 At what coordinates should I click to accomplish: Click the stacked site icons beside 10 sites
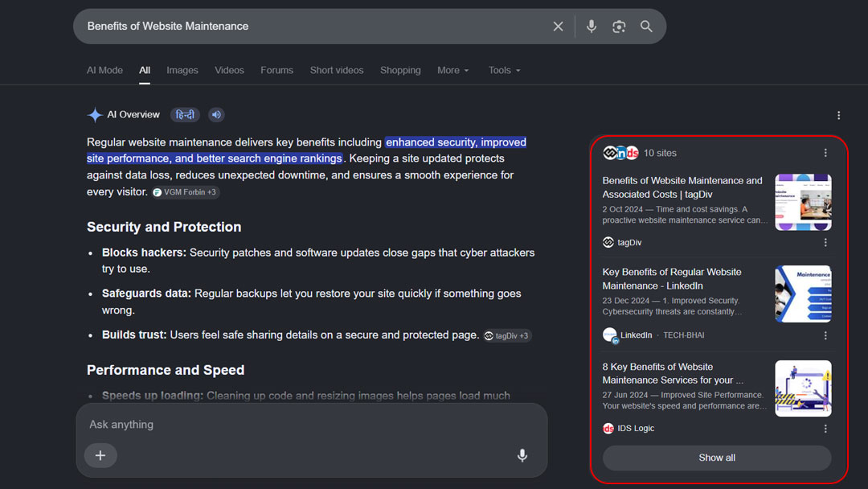pos(620,153)
